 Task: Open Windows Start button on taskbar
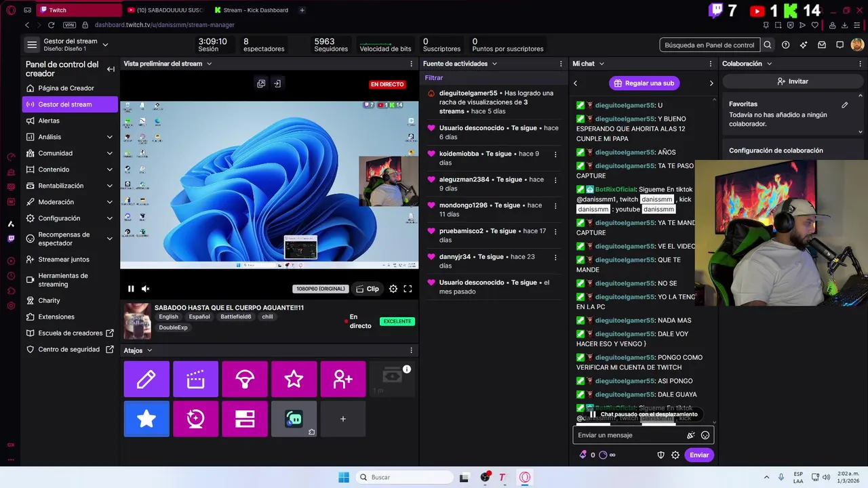[344, 477]
